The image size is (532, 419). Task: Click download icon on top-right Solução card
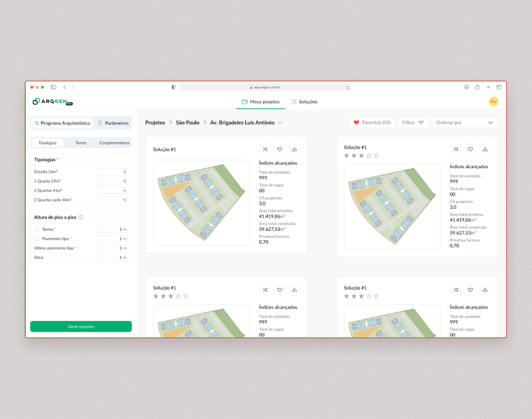click(x=485, y=149)
